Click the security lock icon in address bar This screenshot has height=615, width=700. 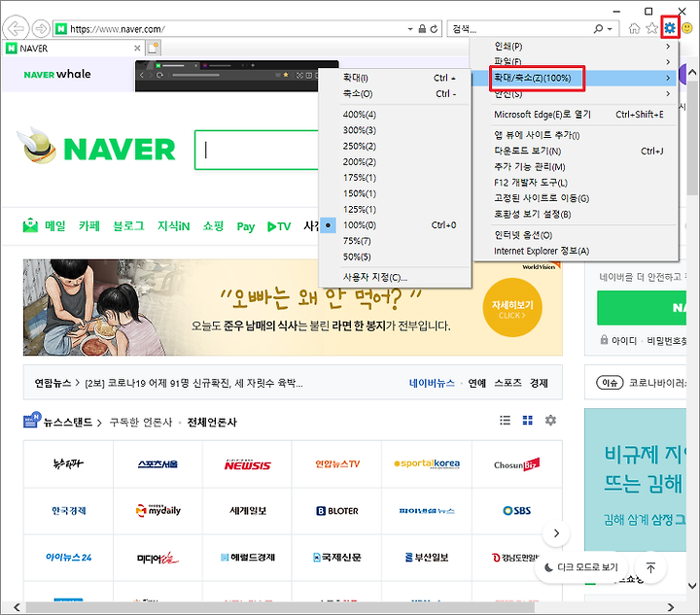[422, 29]
